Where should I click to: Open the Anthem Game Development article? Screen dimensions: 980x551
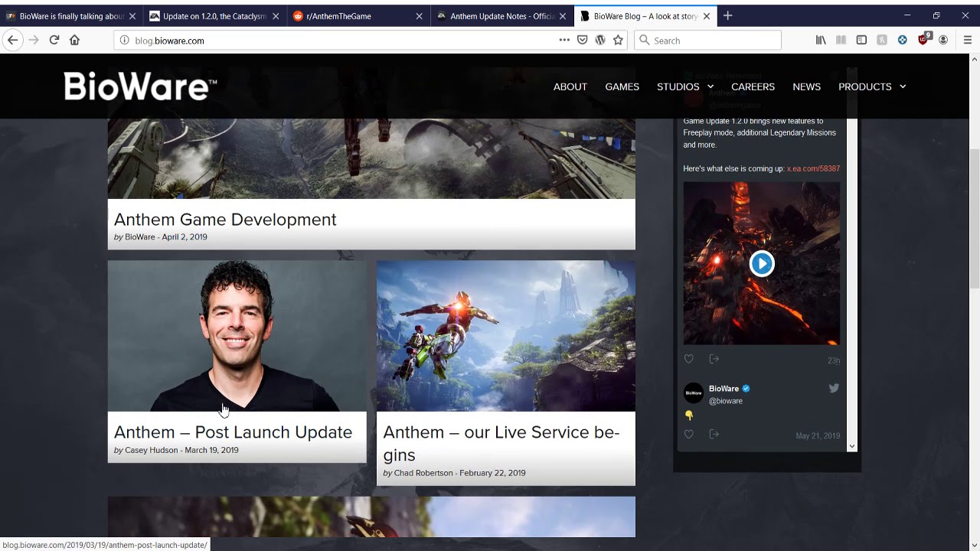(225, 220)
